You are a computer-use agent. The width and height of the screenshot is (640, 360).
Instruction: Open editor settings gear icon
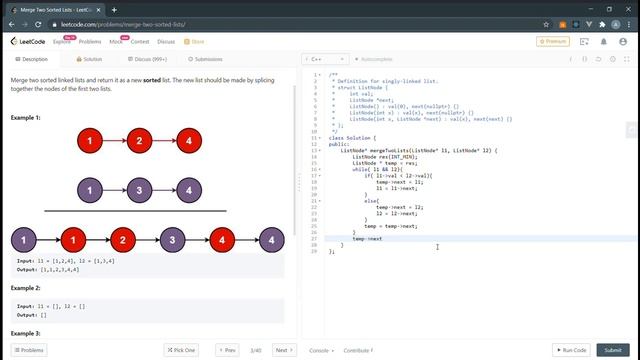click(x=613, y=59)
